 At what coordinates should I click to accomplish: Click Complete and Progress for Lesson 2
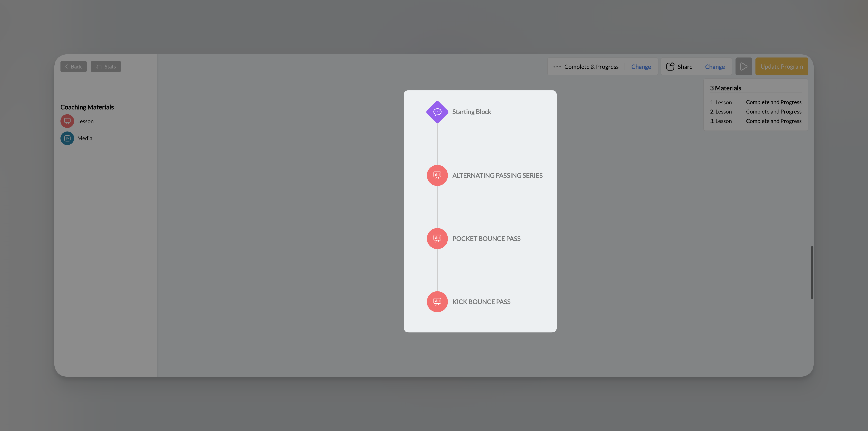click(x=774, y=111)
